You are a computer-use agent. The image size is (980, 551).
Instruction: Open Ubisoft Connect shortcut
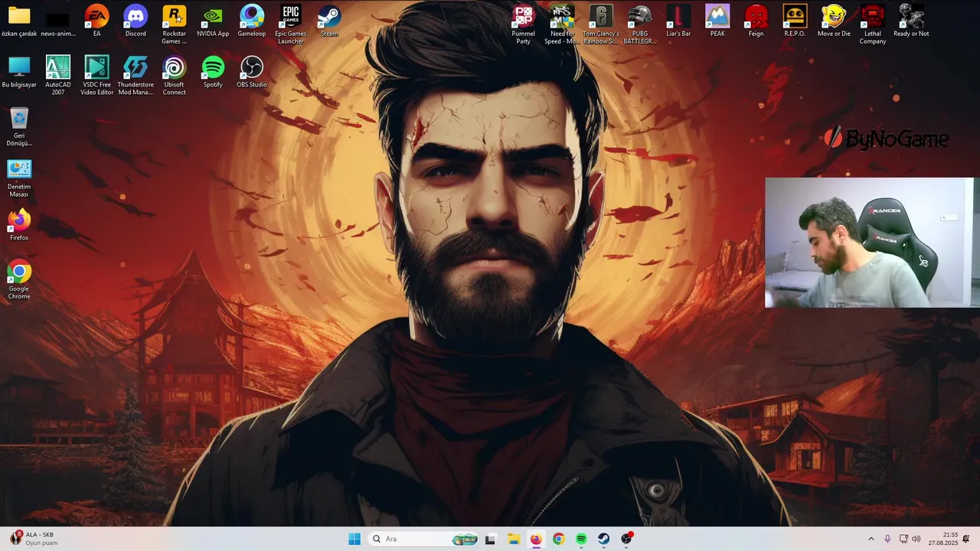(x=174, y=76)
